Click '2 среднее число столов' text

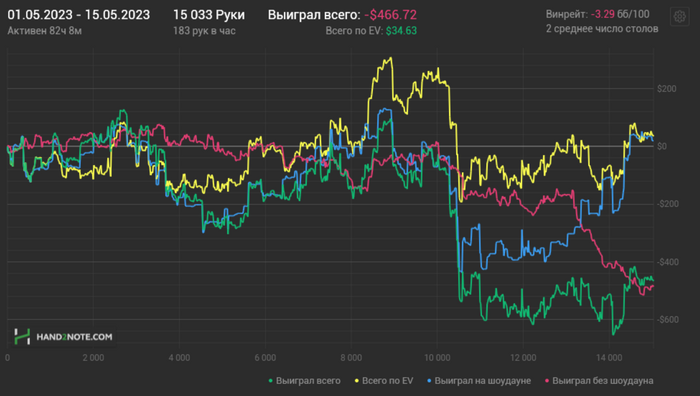(602, 29)
